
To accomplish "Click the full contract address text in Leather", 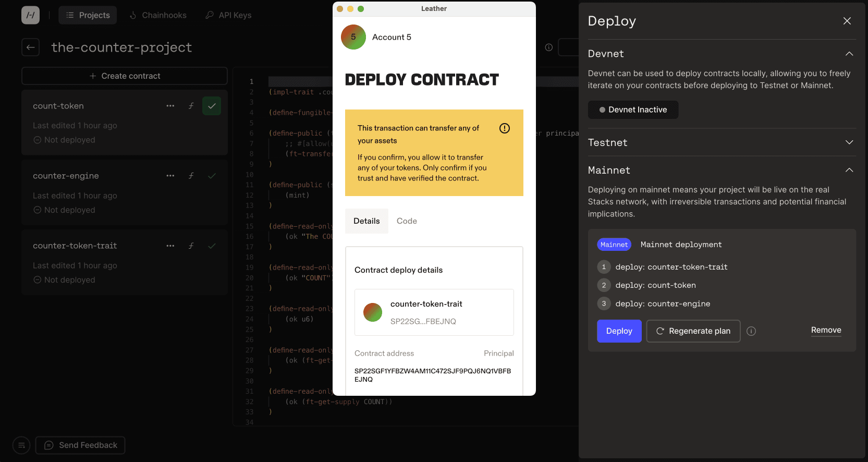I will coord(433,375).
